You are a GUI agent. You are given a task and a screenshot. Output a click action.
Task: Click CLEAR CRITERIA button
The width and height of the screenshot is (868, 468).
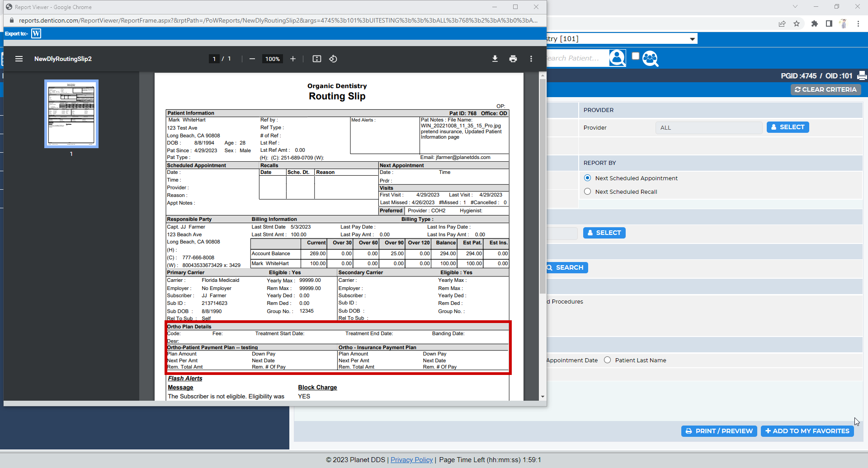[x=826, y=89]
